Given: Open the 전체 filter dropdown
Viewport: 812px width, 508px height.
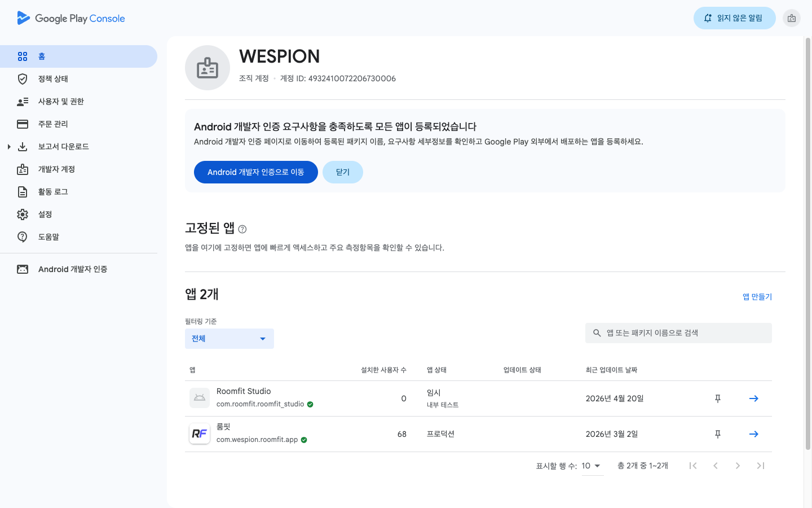Looking at the screenshot, I should [x=229, y=339].
